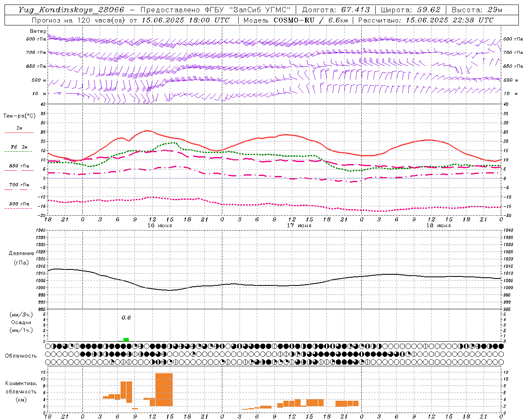This screenshot has height=420, width=525.
Task: Click the 18 июня date label
Action: click(438, 226)
